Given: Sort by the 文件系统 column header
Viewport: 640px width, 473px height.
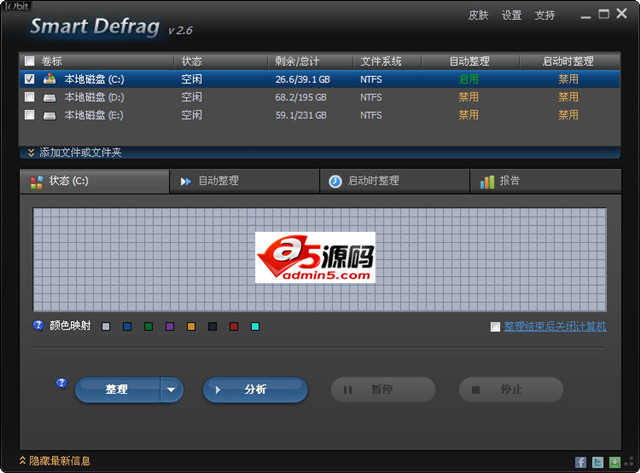Looking at the screenshot, I should pos(381,61).
